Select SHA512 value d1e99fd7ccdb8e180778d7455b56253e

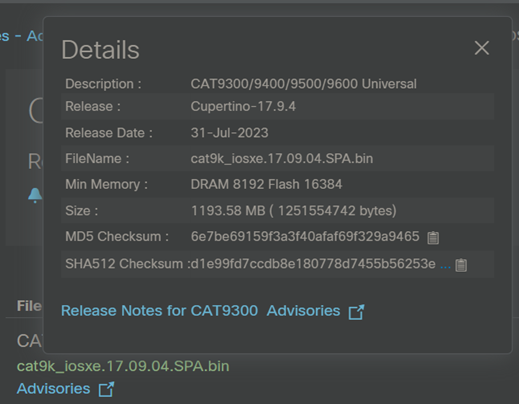tap(313, 264)
